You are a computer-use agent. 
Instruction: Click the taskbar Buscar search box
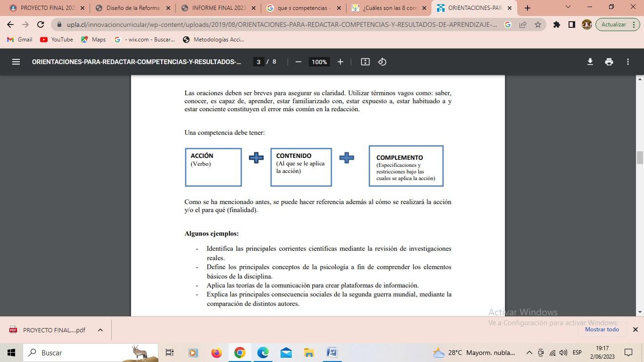[x=91, y=353]
